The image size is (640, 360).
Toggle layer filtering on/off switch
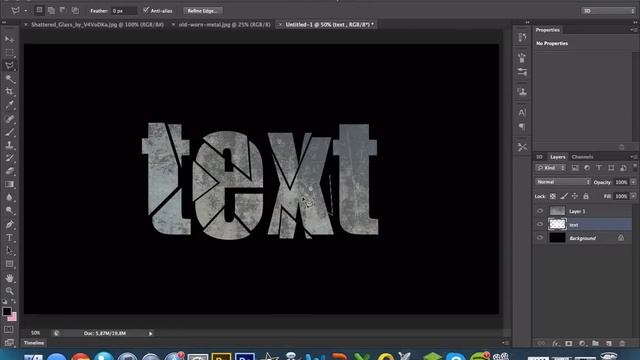[x=635, y=167]
